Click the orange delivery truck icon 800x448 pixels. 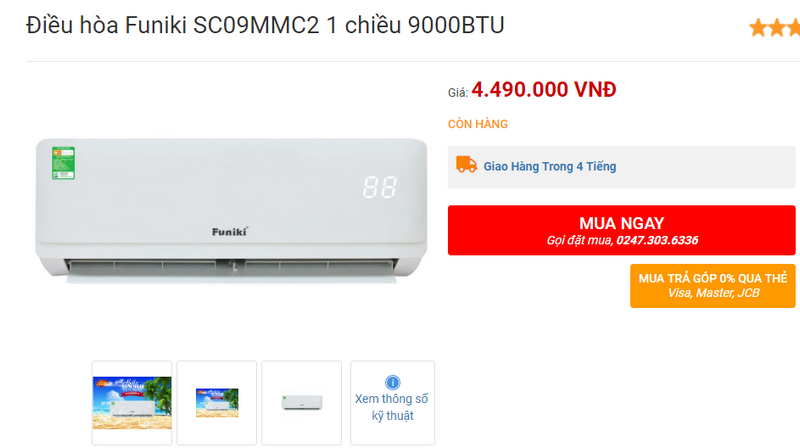pos(466,165)
